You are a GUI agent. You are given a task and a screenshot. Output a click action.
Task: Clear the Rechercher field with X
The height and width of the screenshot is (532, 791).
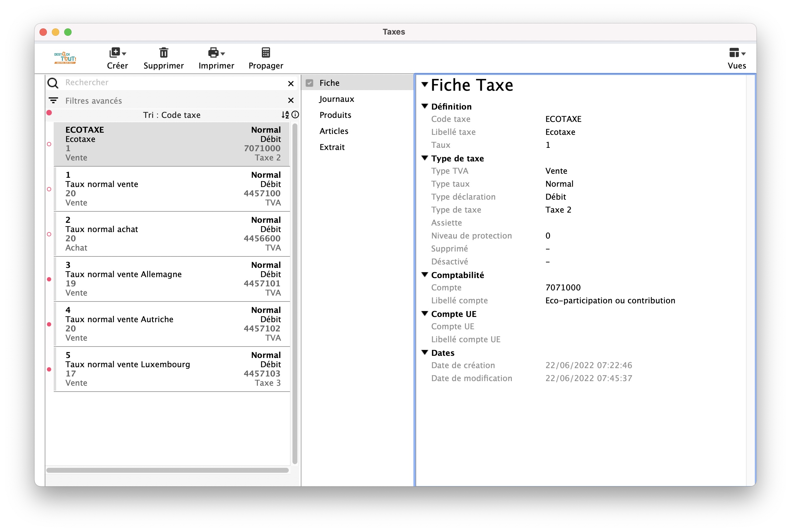pyautogui.click(x=291, y=83)
